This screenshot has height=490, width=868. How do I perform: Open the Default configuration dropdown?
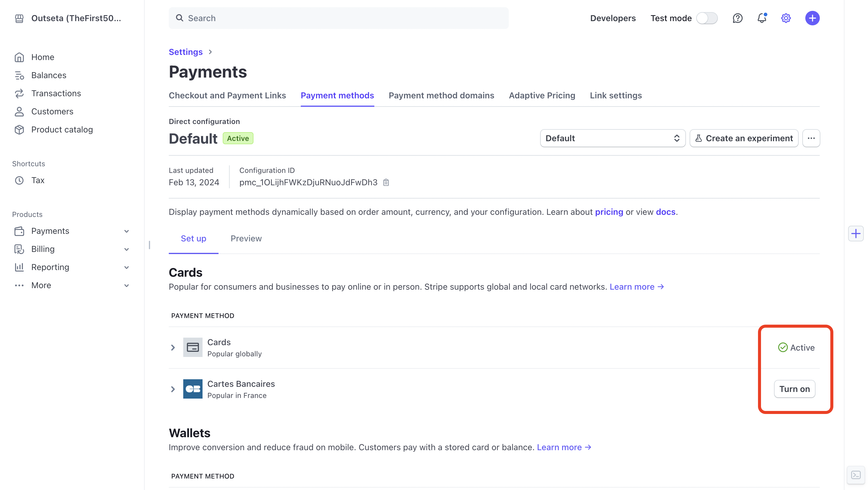coord(612,138)
